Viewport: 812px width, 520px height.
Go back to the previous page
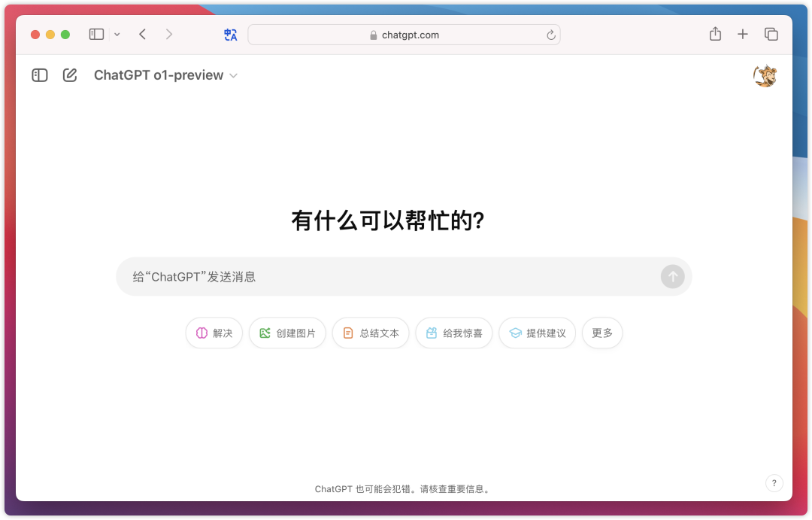tap(142, 34)
